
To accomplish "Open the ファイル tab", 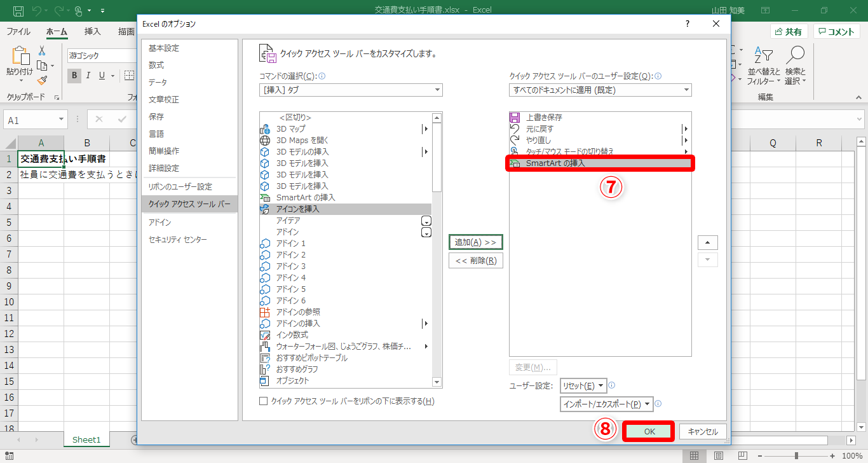I will click(x=18, y=32).
